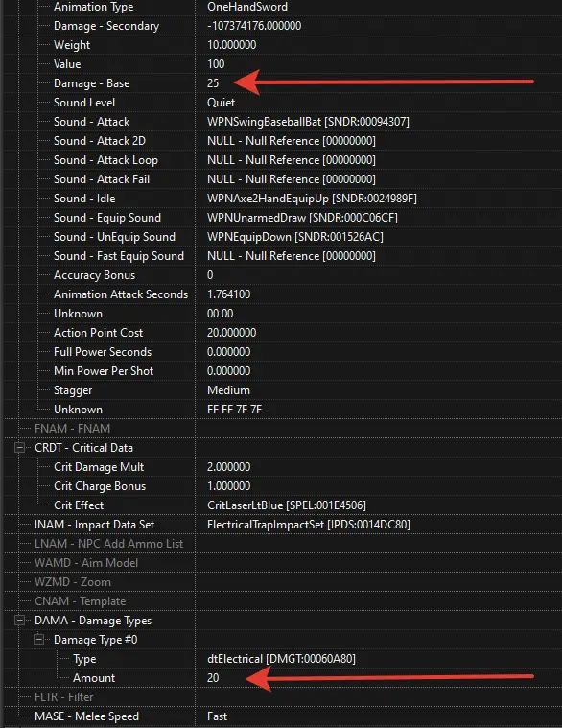The image size is (562, 728).
Task: Select the Action Point Cost value
Action: pyautogui.click(x=231, y=333)
